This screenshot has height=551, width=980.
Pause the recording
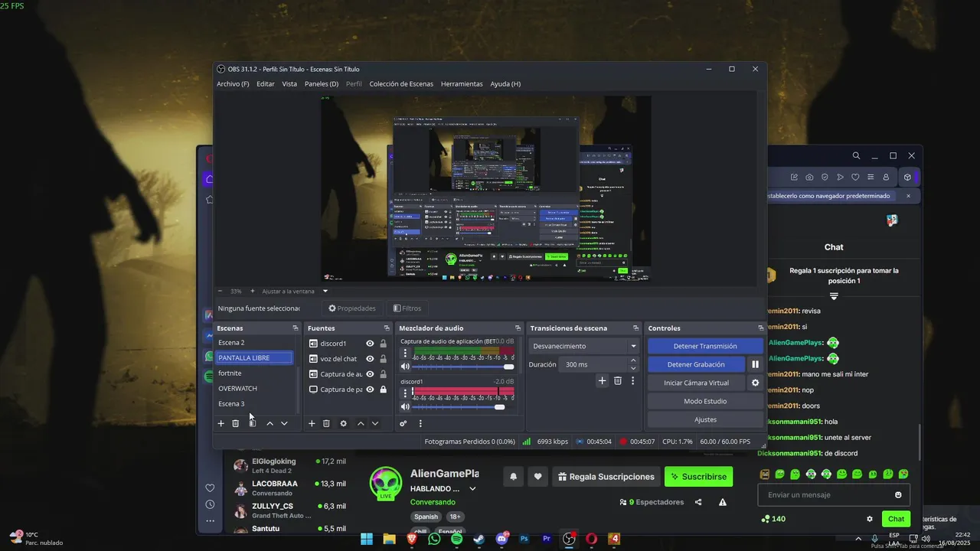pyautogui.click(x=756, y=364)
